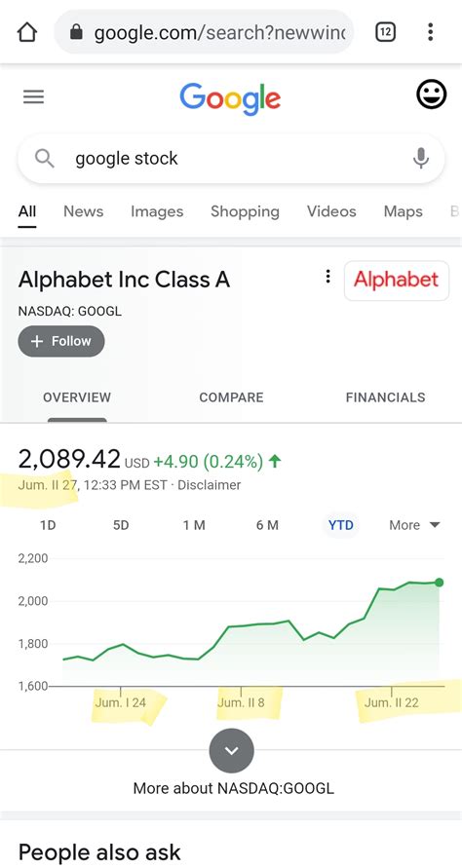The width and height of the screenshot is (462, 868).
Task: Open the Disclaimer link
Action: 210,485
